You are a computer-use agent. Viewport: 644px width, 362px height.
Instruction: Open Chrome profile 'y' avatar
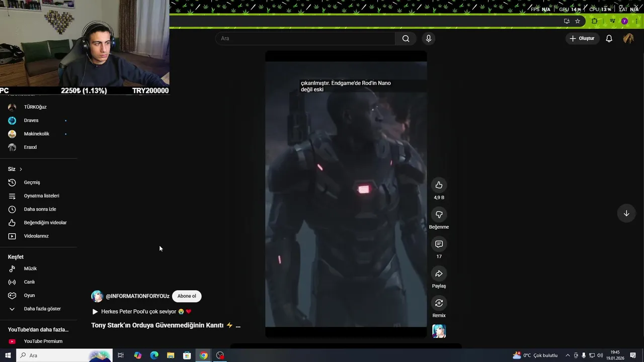coord(624,21)
